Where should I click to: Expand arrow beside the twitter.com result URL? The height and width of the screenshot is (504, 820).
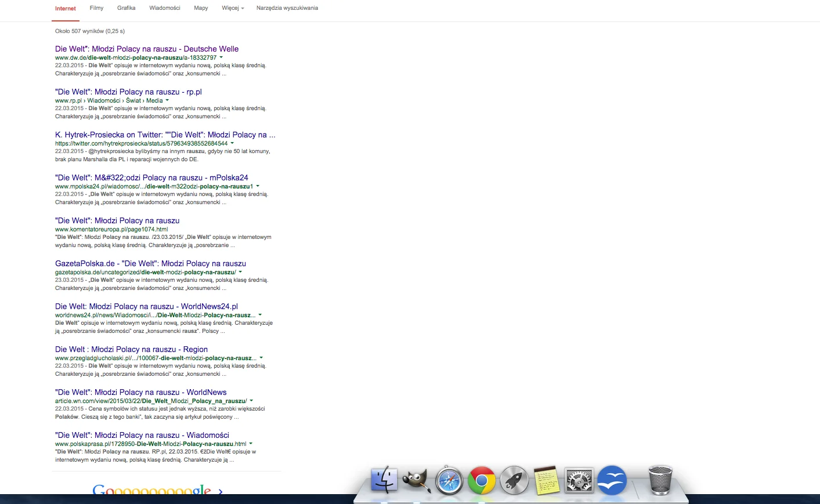(232, 143)
